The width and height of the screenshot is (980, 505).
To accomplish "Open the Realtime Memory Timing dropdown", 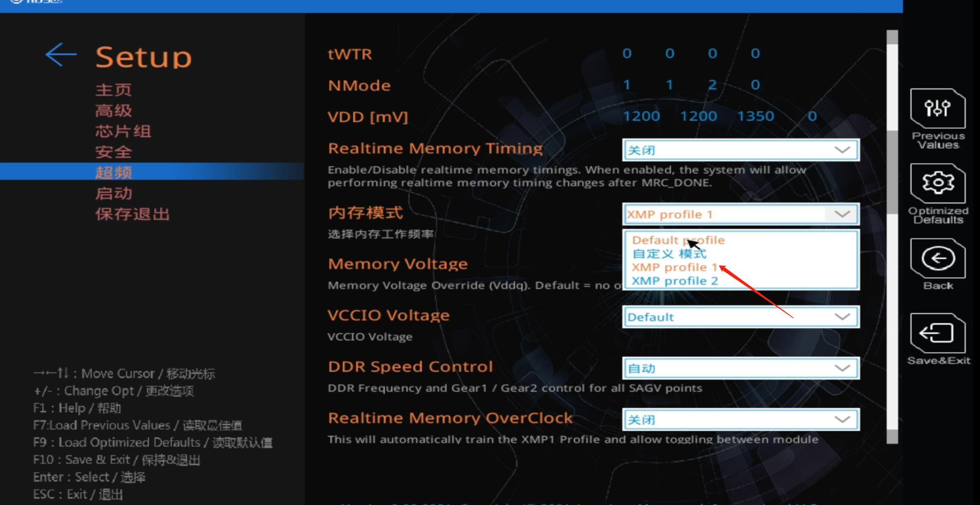I will point(740,150).
